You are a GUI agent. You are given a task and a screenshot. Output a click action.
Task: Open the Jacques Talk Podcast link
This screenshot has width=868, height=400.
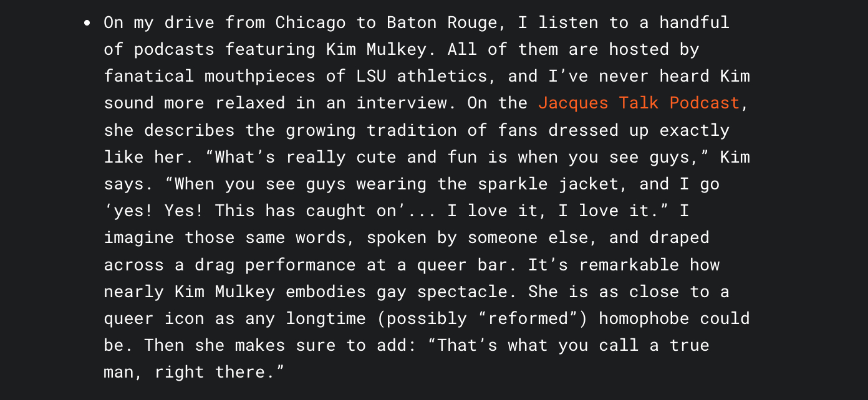[639, 103]
